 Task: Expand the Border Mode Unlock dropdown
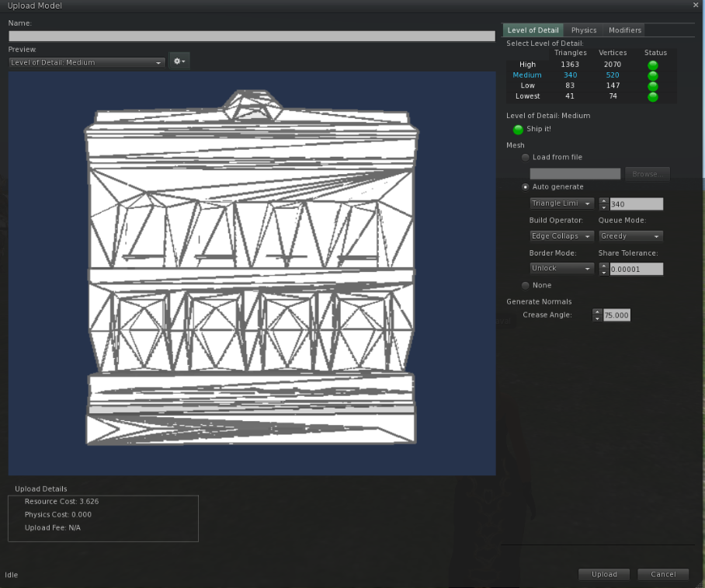561,269
